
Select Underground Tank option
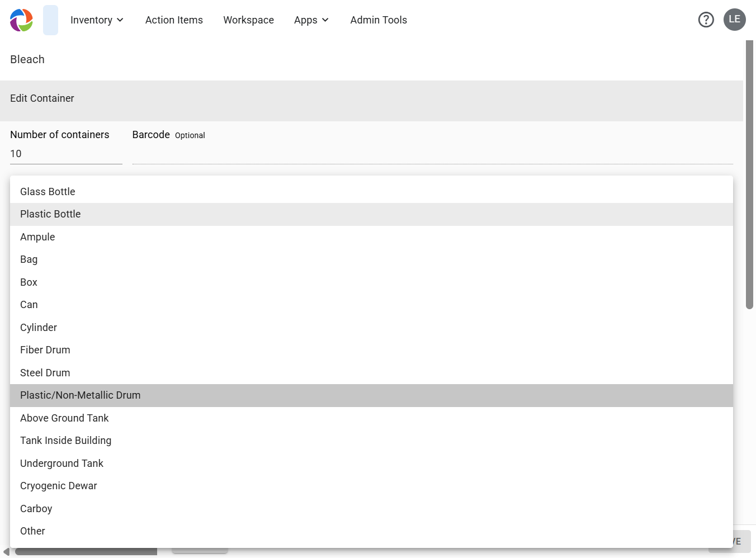[x=371, y=464]
